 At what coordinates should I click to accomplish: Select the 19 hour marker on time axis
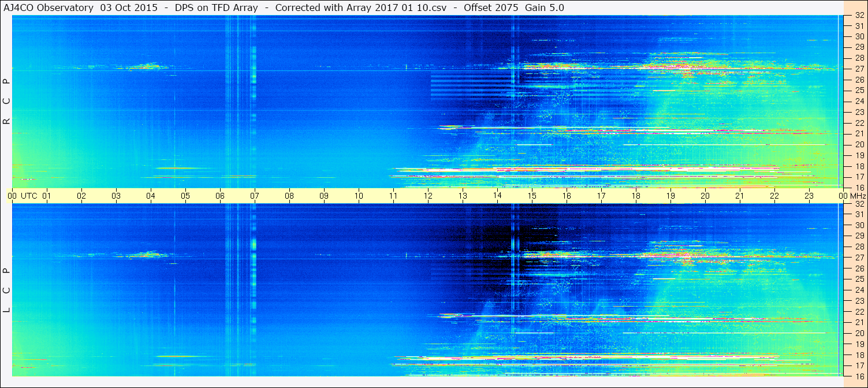tap(670, 196)
